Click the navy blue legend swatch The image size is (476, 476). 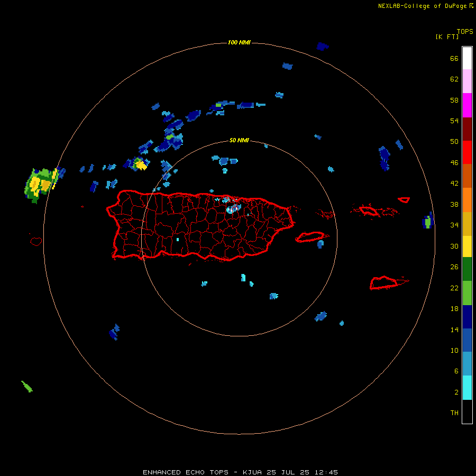point(467,317)
